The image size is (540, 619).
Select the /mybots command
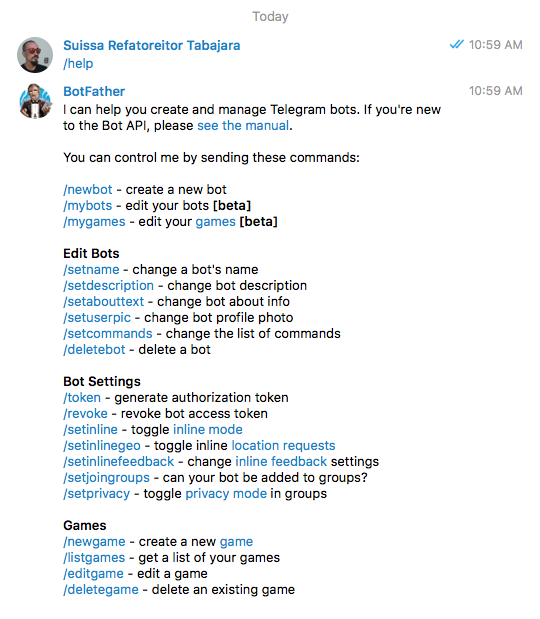pos(88,206)
